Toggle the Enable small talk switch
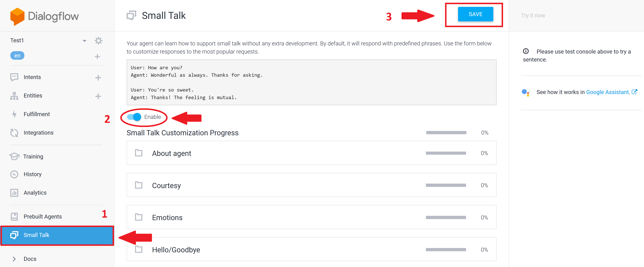Screen dimensions: 644x267 click(134, 117)
